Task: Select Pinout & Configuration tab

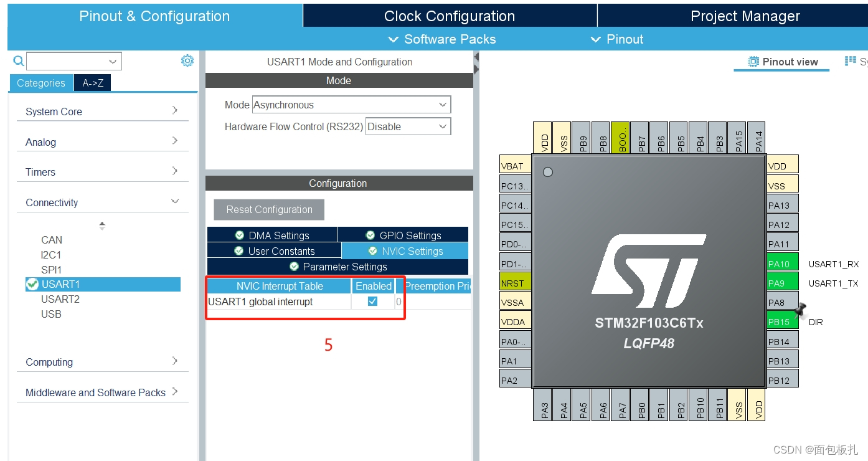Action: tap(154, 16)
